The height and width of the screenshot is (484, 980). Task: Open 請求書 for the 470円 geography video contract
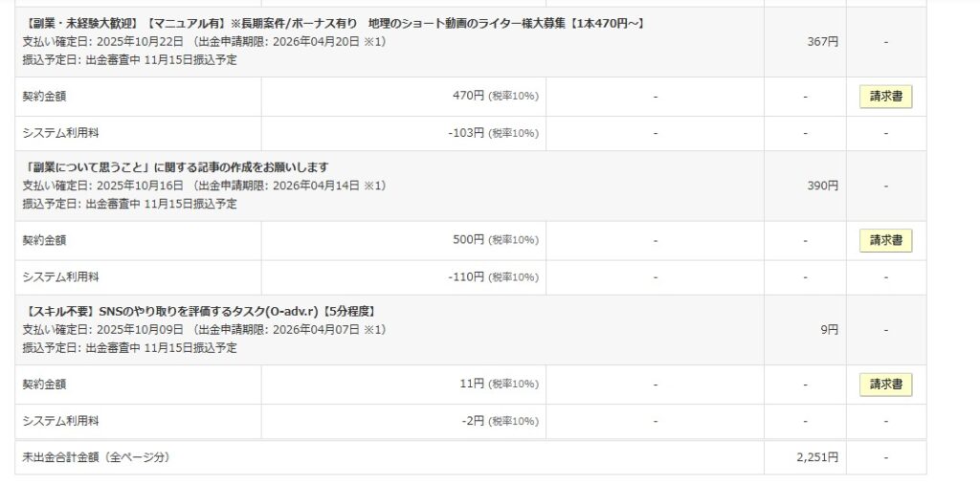click(x=885, y=97)
